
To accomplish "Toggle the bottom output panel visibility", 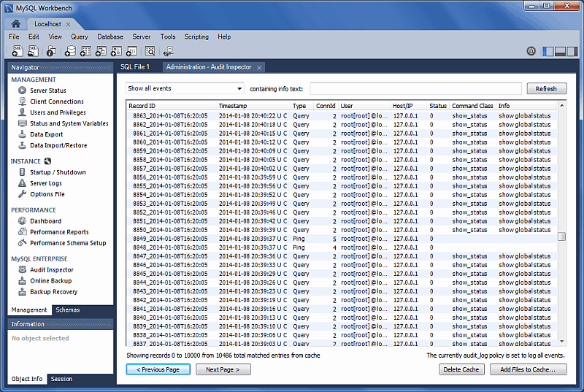I will [560, 51].
